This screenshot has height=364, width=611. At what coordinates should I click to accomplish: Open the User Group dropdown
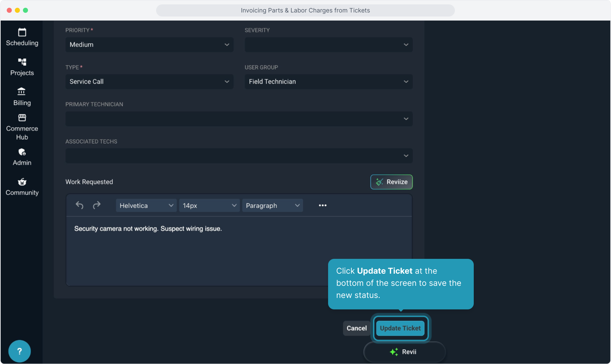[328, 82]
